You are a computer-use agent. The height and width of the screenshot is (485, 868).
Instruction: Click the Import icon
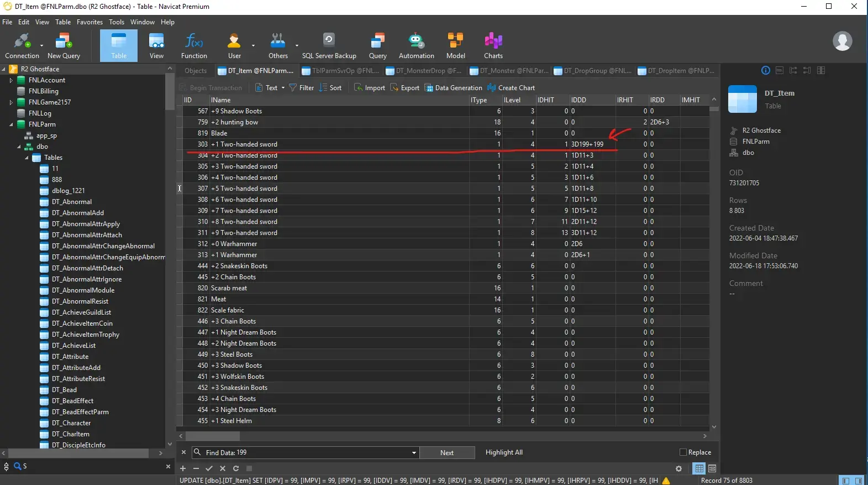369,87
